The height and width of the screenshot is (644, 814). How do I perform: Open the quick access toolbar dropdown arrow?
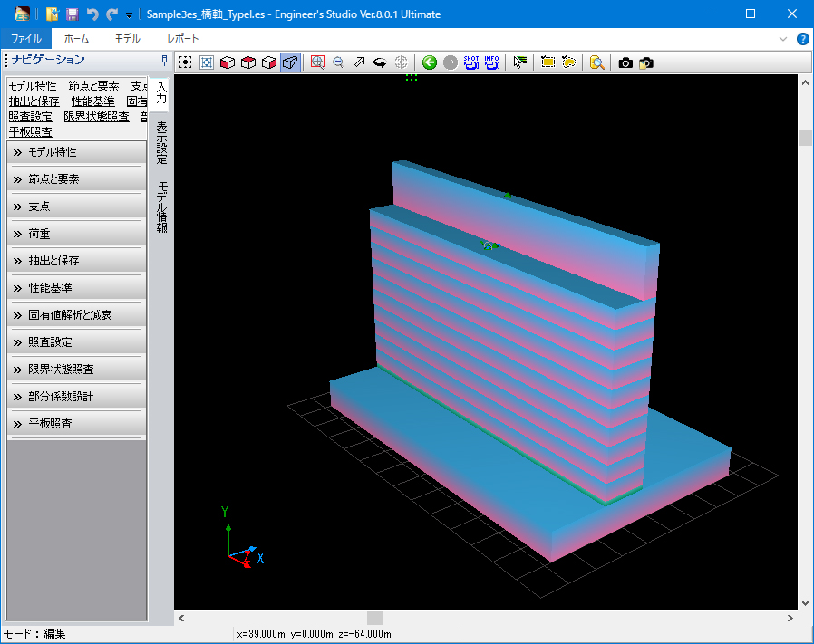click(x=130, y=15)
